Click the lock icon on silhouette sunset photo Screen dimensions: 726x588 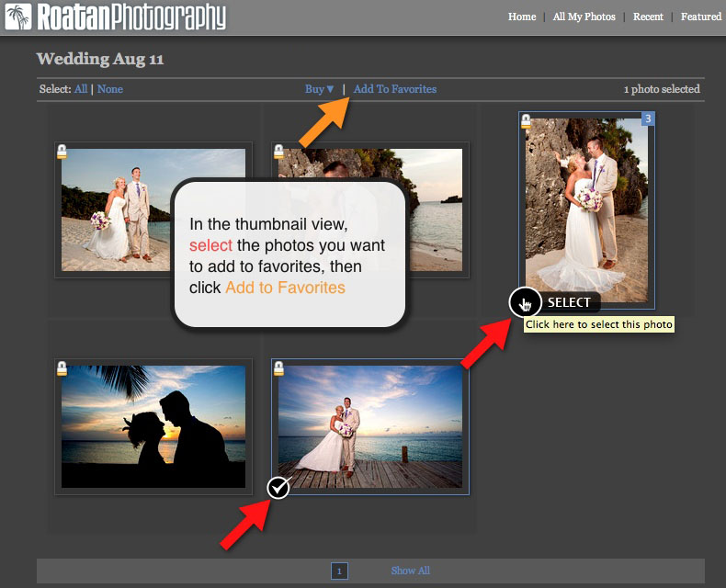pos(62,368)
